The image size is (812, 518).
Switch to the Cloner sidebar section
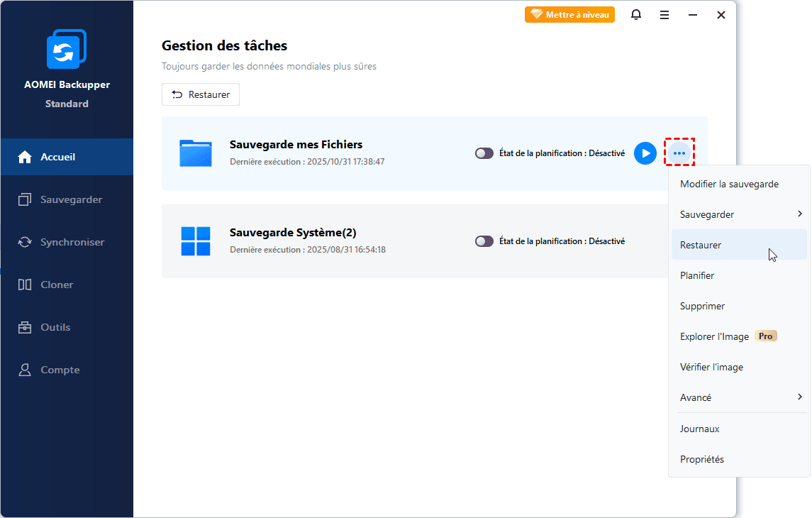67,285
